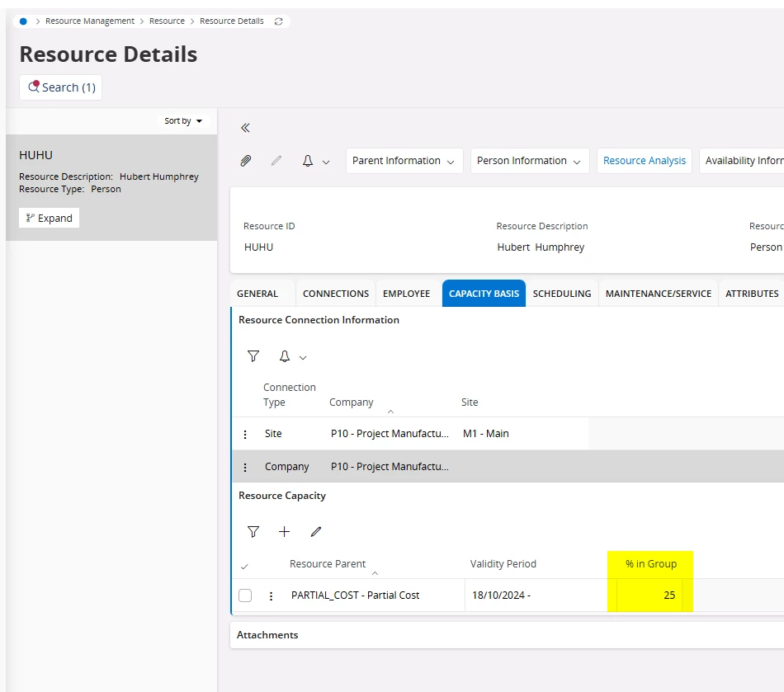The height and width of the screenshot is (692, 784).
Task: Tick the PARTIAL_COST row checkbox
Action: coord(245,595)
